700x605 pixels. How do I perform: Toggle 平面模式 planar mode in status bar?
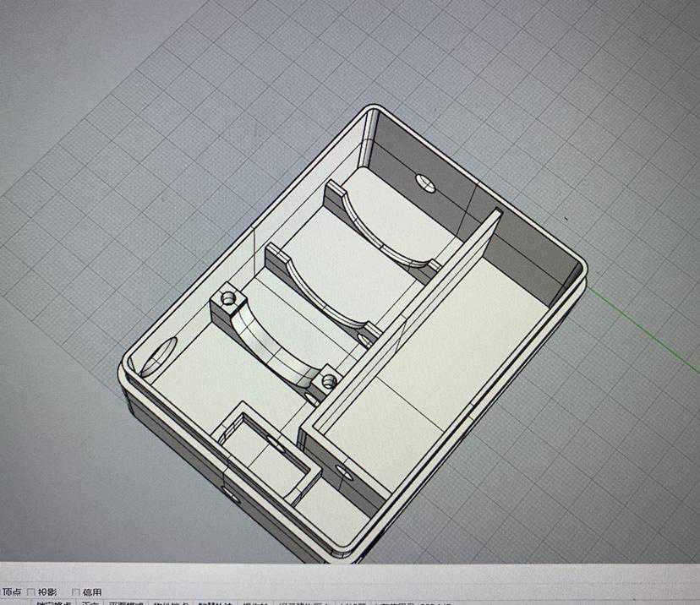[x=127, y=602]
